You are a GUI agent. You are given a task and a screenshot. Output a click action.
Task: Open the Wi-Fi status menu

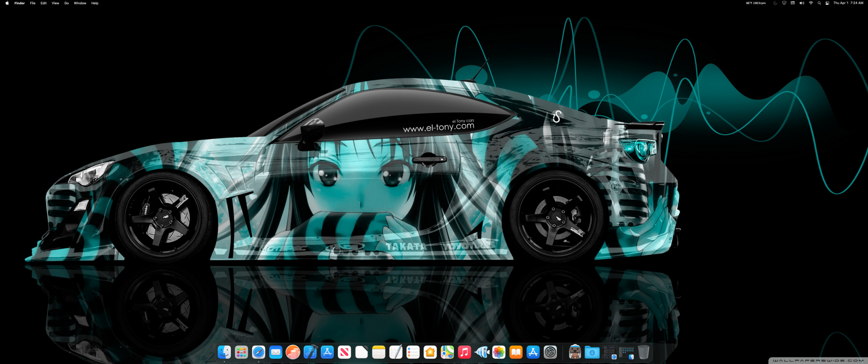coord(811,3)
